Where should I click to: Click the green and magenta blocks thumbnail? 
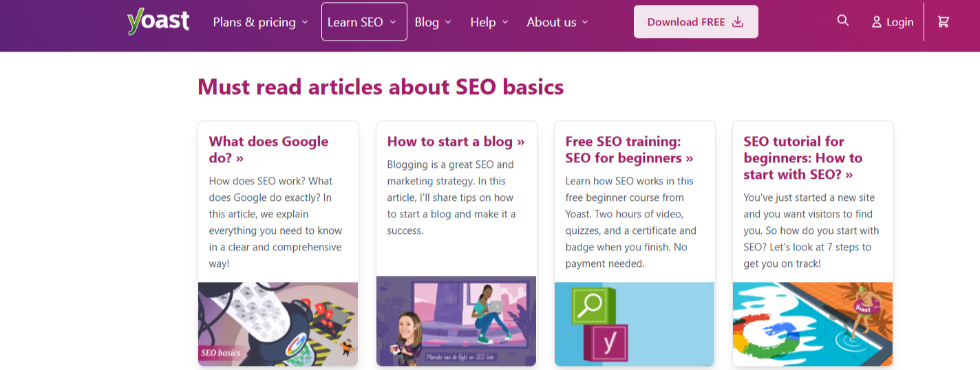click(635, 324)
